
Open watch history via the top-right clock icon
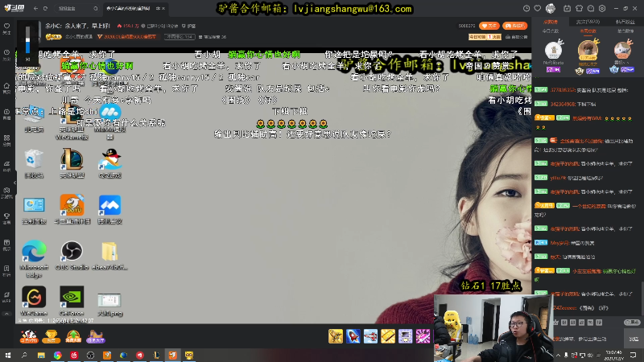click(x=526, y=8)
